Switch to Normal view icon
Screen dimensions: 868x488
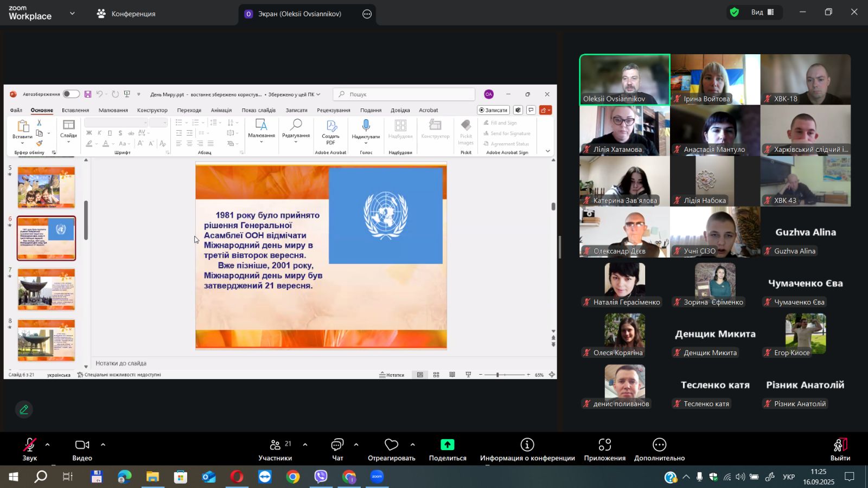[420, 375]
